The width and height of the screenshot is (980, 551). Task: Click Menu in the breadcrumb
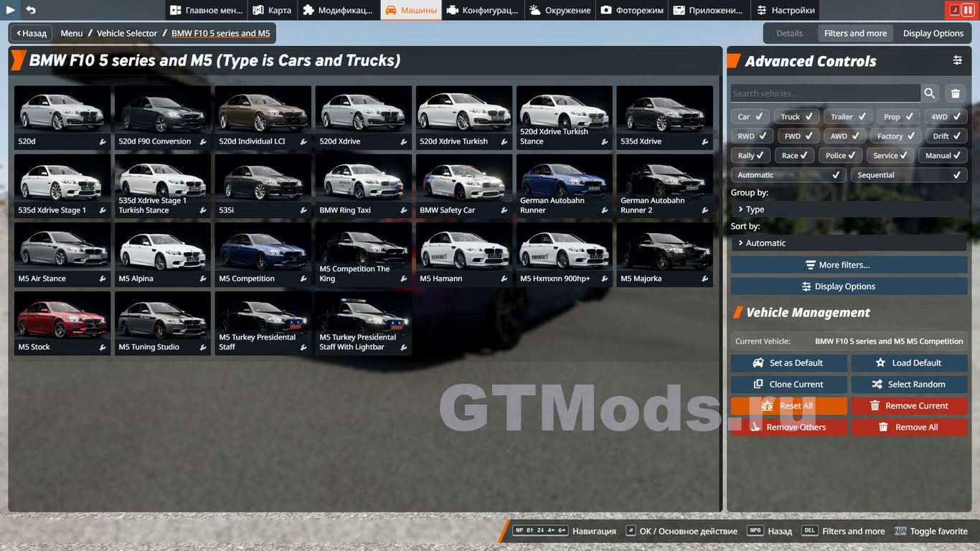pyautogui.click(x=72, y=33)
